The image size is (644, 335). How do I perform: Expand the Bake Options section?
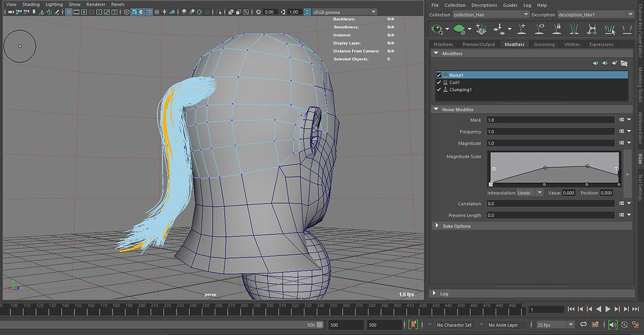point(436,226)
